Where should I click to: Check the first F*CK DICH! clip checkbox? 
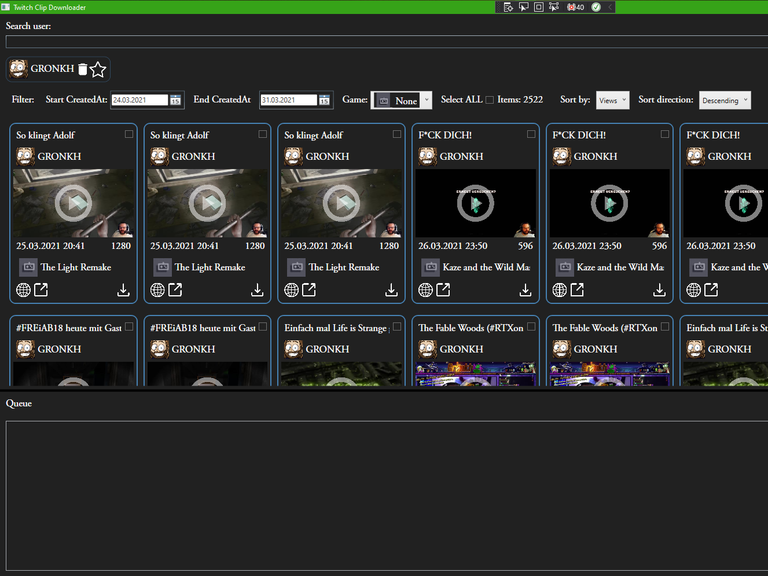(531, 134)
